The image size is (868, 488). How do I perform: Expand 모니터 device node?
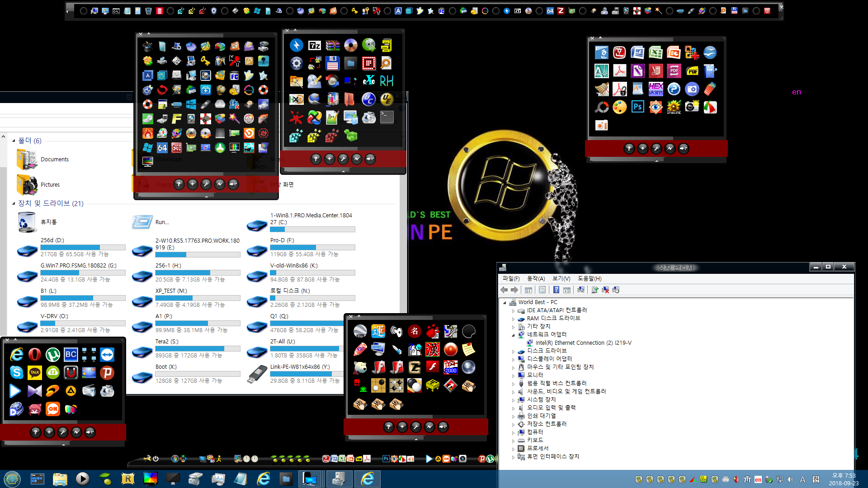513,376
